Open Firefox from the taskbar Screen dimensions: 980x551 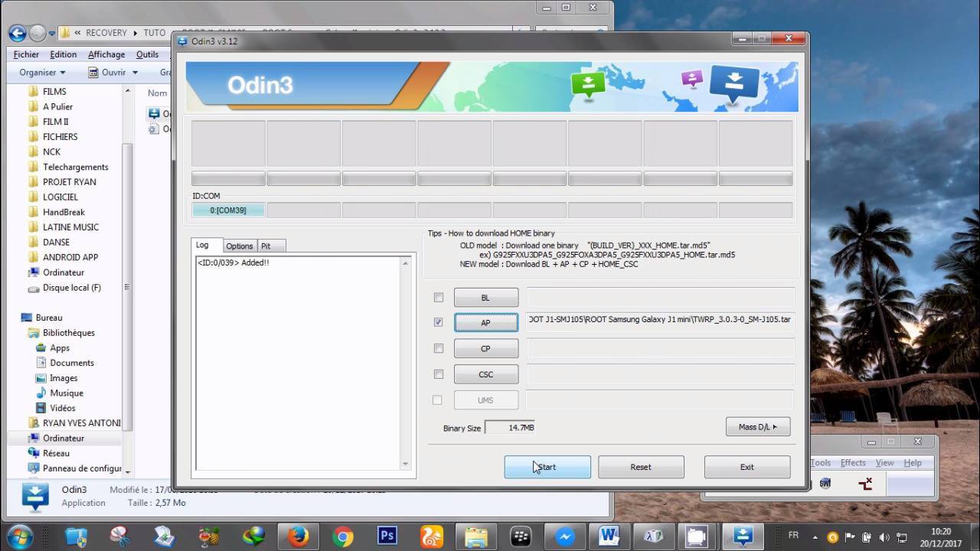[x=298, y=536]
